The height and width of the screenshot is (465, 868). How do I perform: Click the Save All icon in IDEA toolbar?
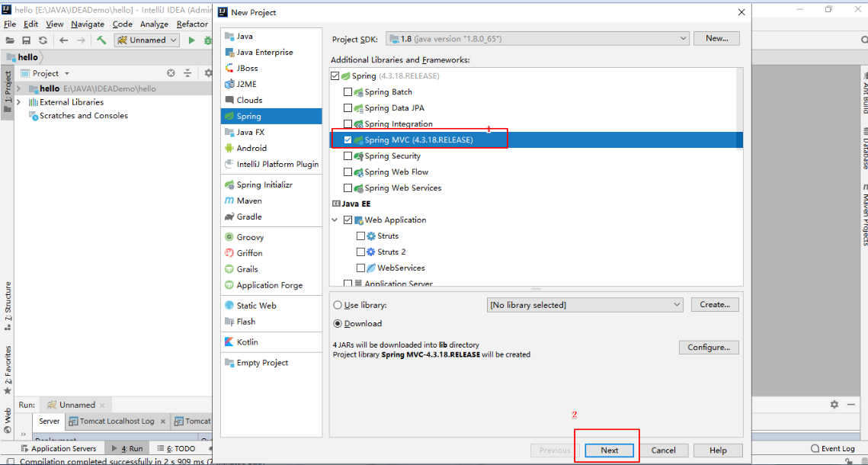(x=26, y=40)
